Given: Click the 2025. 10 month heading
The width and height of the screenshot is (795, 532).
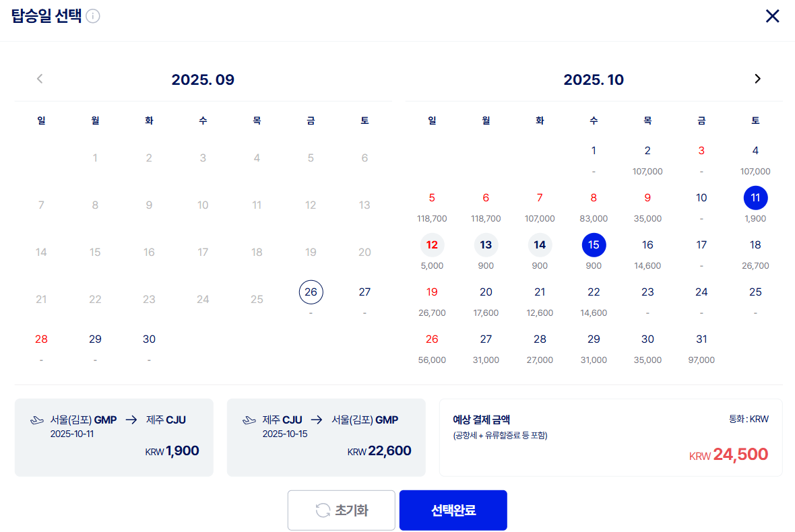Looking at the screenshot, I should click(594, 79).
